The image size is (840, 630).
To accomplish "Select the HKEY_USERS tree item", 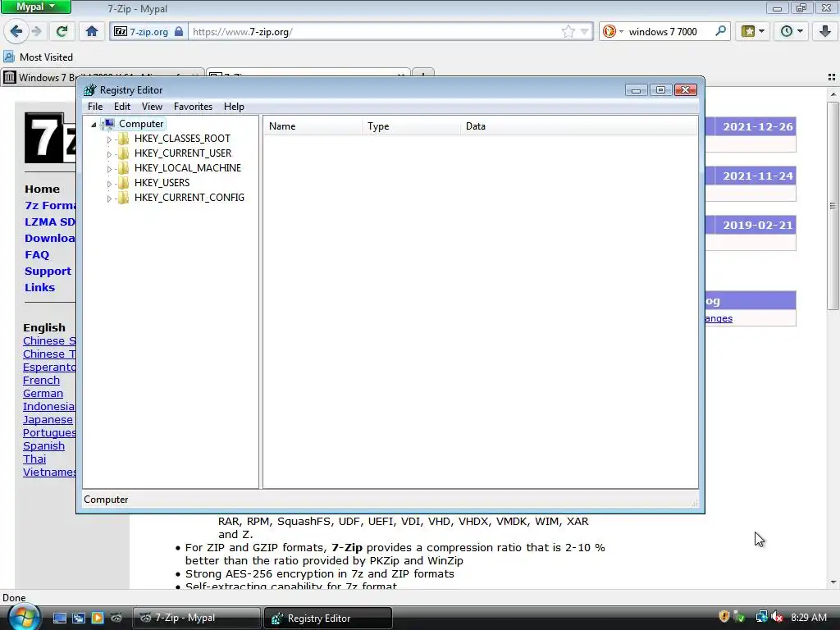I will 162,183.
